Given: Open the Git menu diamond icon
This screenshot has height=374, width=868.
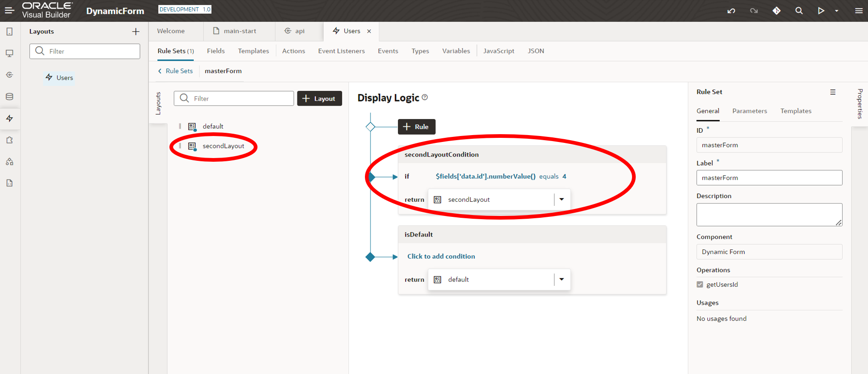Looking at the screenshot, I should pyautogui.click(x=776, y=11).
